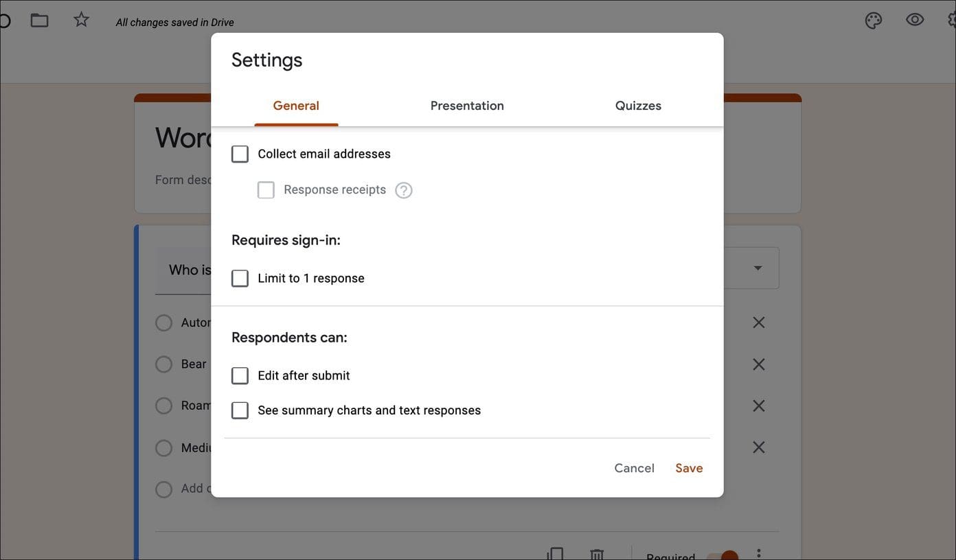Screen dimensions: 956x560
Task: Select the radio button in the Roam row
Action: [x=163, y=406]
